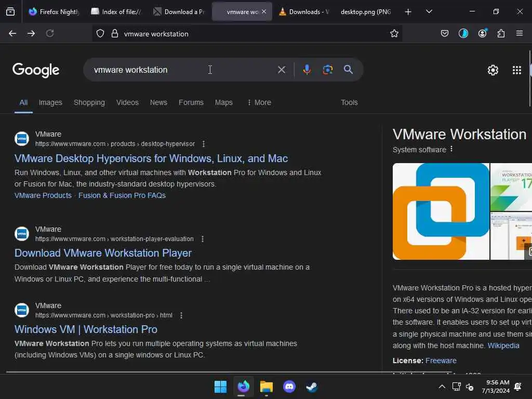Open the taskbar clock and date
Image resolution: width=532 pixels, height=399 pixels.
496,387
